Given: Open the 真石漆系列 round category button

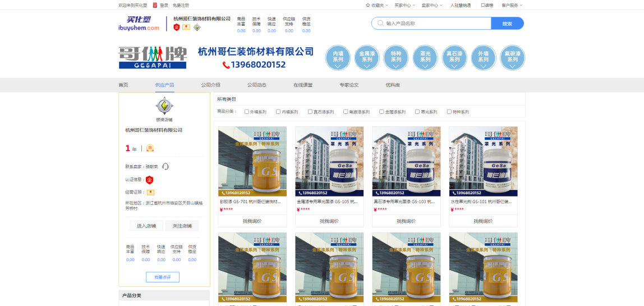Looking at the screenshot, I should (454, 58).
